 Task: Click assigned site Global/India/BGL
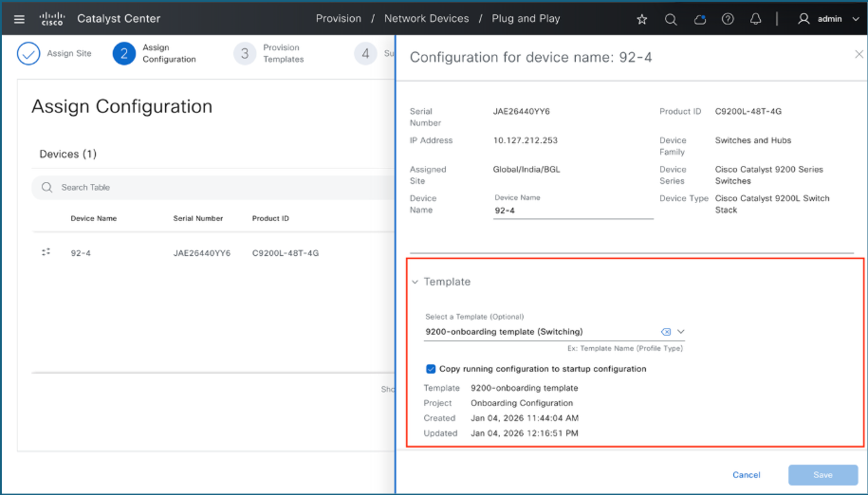pos(526,169)
